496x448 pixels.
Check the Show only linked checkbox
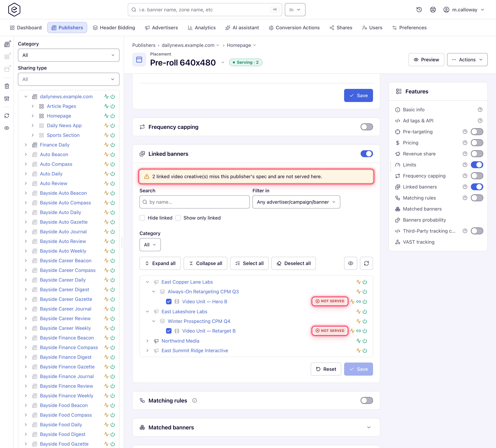tap(178, 218)
